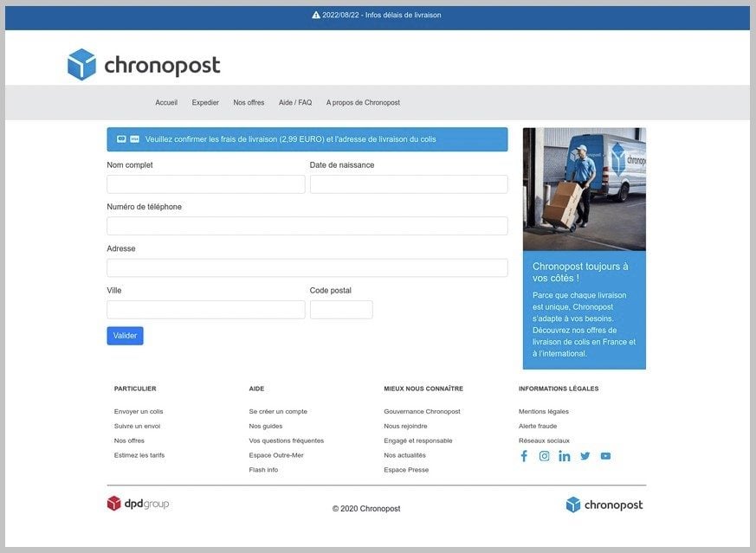Open Réseaux sociaux footer link
Screen dimensions: 756x553
(x=544, y=440)
